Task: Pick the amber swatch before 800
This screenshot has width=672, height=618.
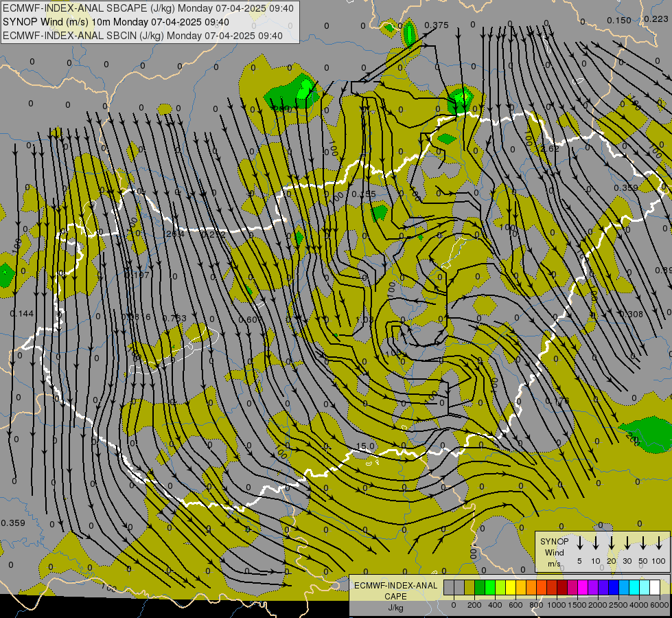Action: (521, 588)
